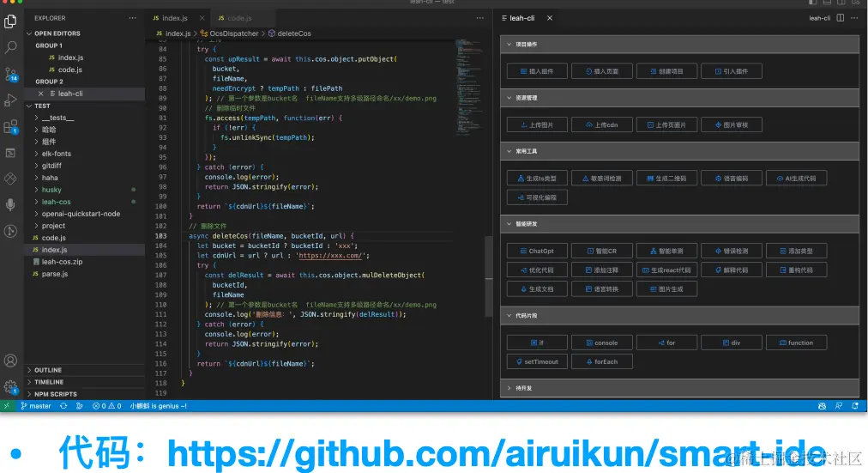Click the 解释代码 button
This screenshot has width=868, height=473.
732,270
